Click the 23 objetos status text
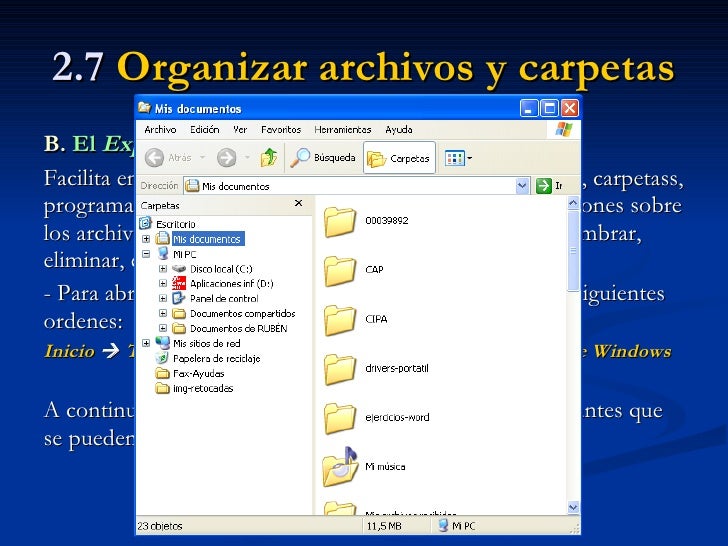Viewport: 728px width, 546px height. [x=160, y=526]
